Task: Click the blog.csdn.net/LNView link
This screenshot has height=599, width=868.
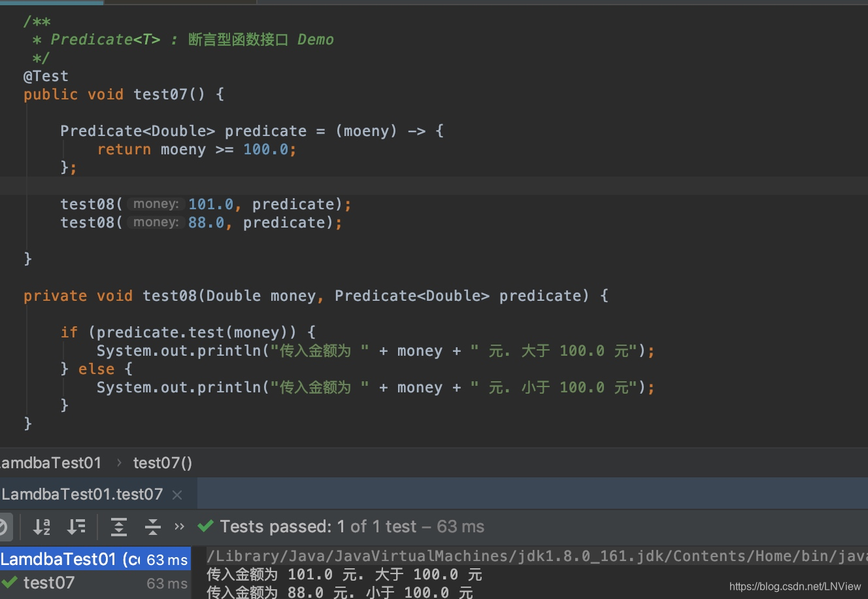Action: pyautogui.click(x=795, y=587)
